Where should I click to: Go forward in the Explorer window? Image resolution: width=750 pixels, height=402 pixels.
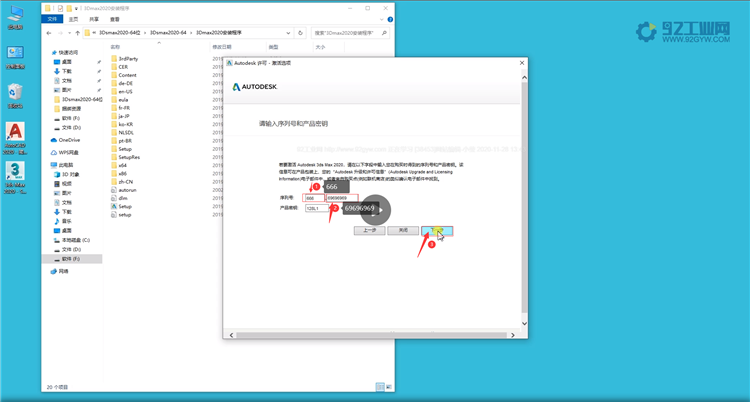[x=60, y=33]
